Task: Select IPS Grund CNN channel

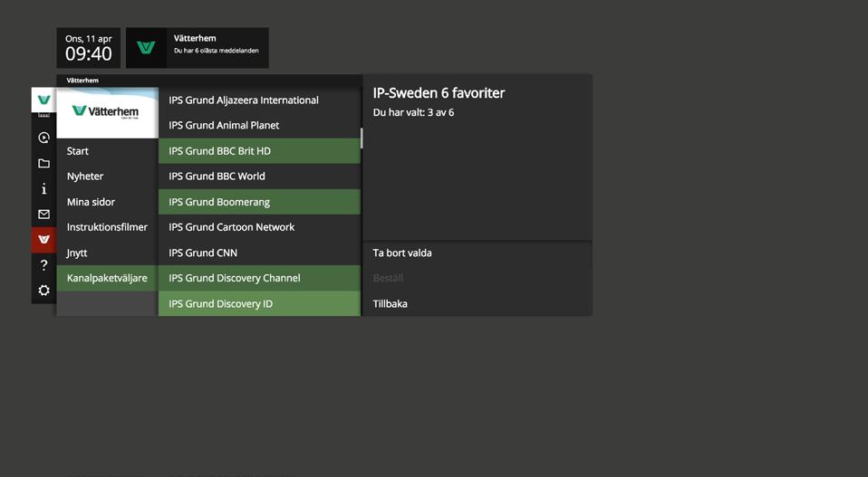Action: 259,253
